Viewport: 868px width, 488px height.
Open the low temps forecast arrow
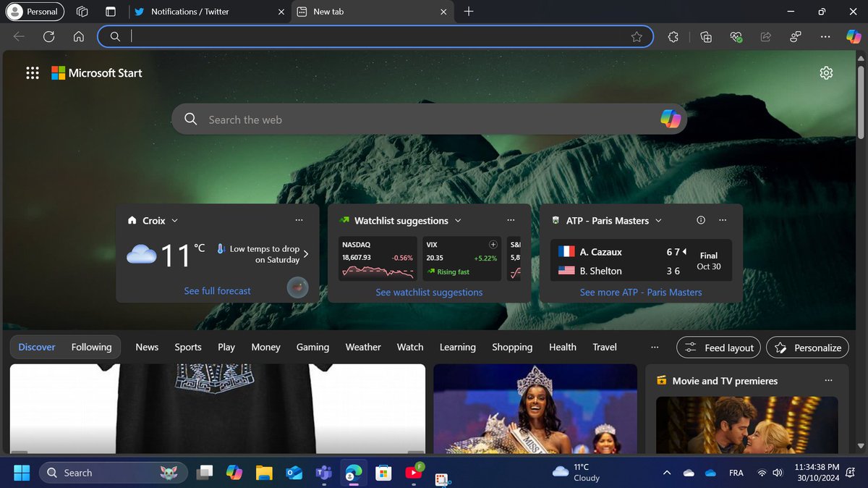(306, 254)
